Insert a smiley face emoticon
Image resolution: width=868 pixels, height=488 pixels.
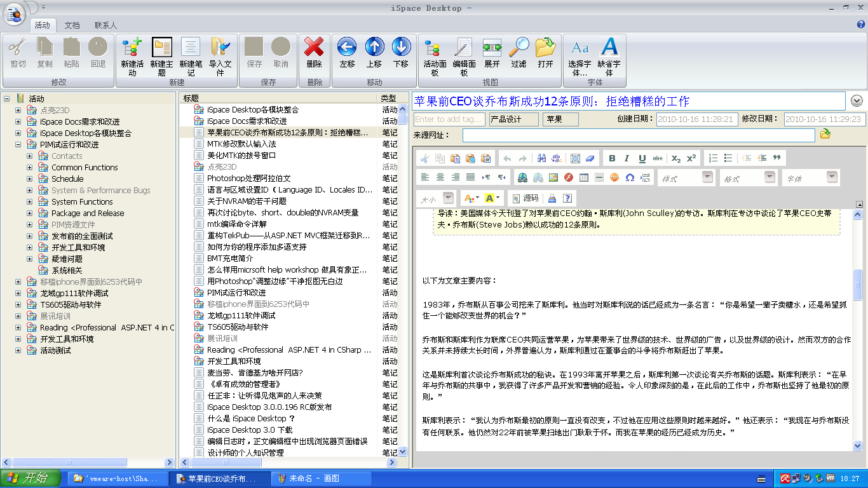(x=614, y=177)
